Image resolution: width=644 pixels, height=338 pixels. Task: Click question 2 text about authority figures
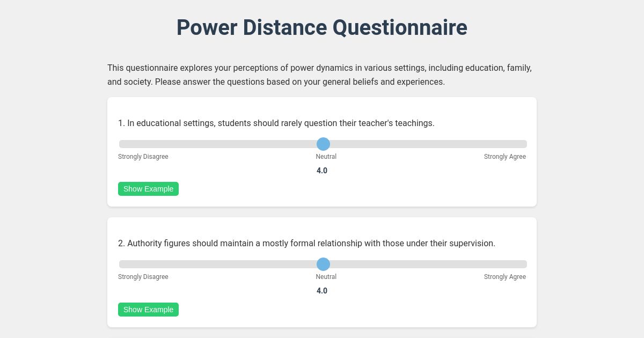point(307,243)
